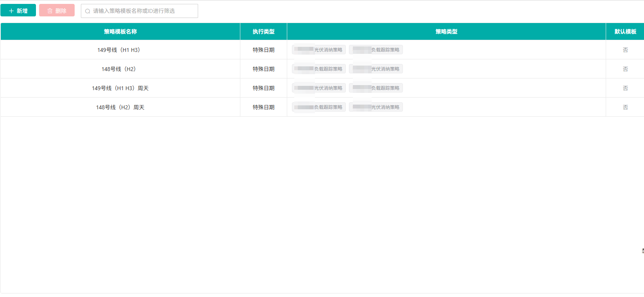
Task: Click the magnifier icon in search box
Action: (88, 11)
